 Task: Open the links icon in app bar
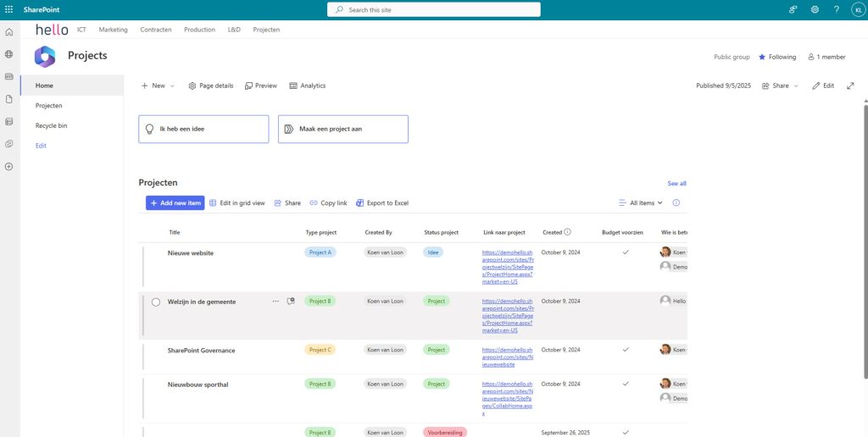click(8, 144)
